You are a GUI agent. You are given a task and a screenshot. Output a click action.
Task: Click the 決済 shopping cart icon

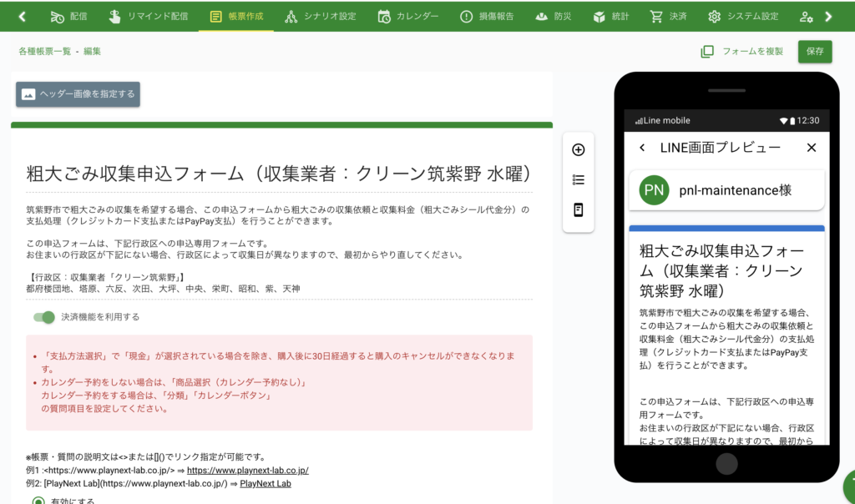tap(656, 17)
